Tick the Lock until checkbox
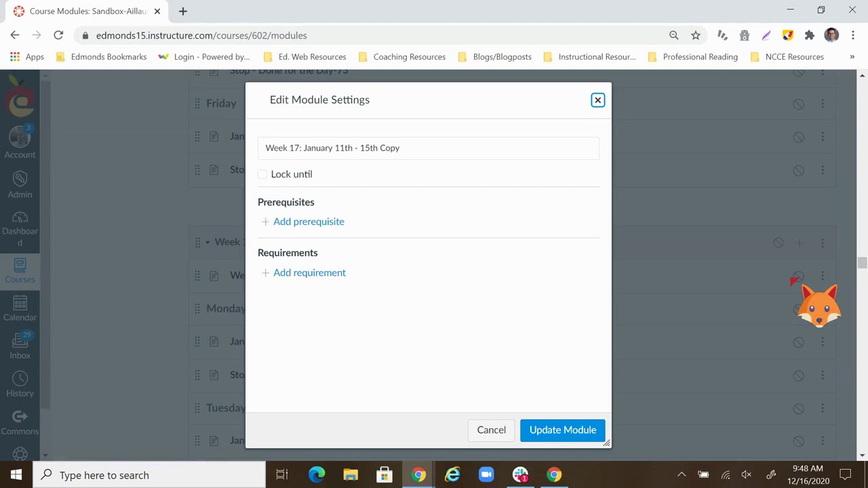The image size is (868, 488). point(262,174)
